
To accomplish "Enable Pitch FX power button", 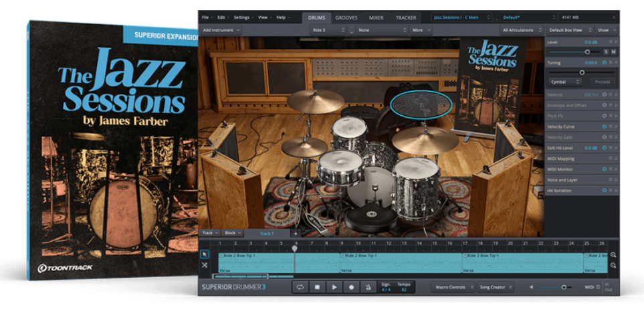I will click(604, 116).
